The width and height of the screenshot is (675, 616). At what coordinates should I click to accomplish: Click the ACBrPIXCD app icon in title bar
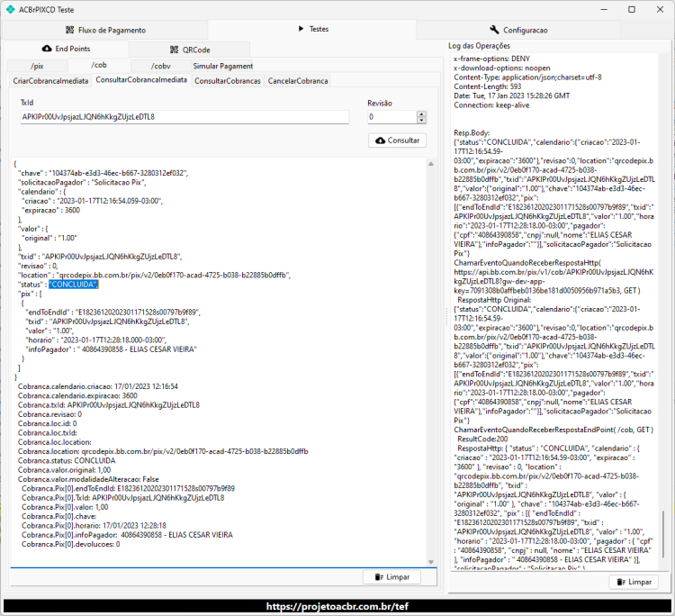(10, 9)
